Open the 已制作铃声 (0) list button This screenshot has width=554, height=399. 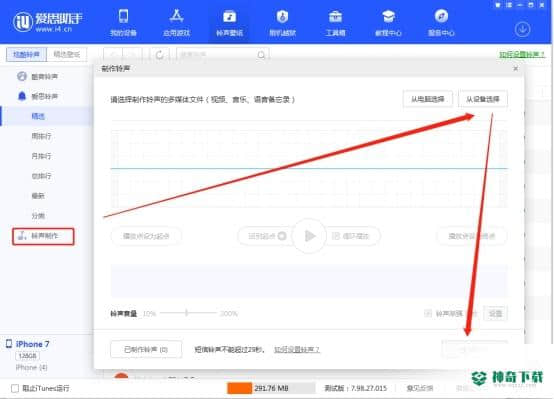(x=146, y=350)
